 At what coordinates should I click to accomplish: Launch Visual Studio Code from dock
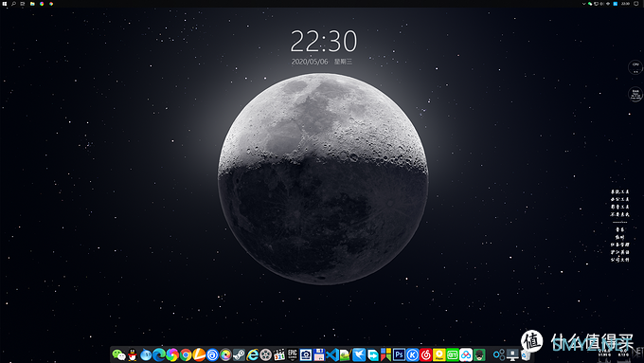332,354
